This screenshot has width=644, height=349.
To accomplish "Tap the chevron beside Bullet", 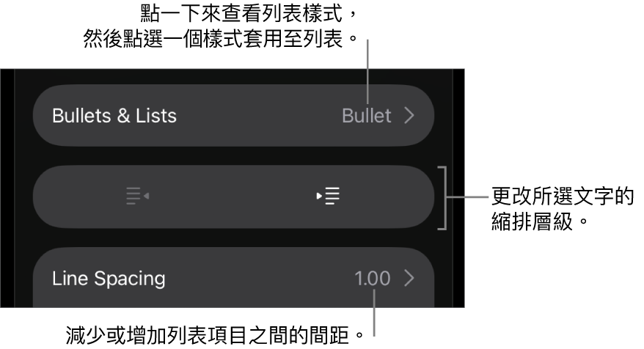I will 409,116.
